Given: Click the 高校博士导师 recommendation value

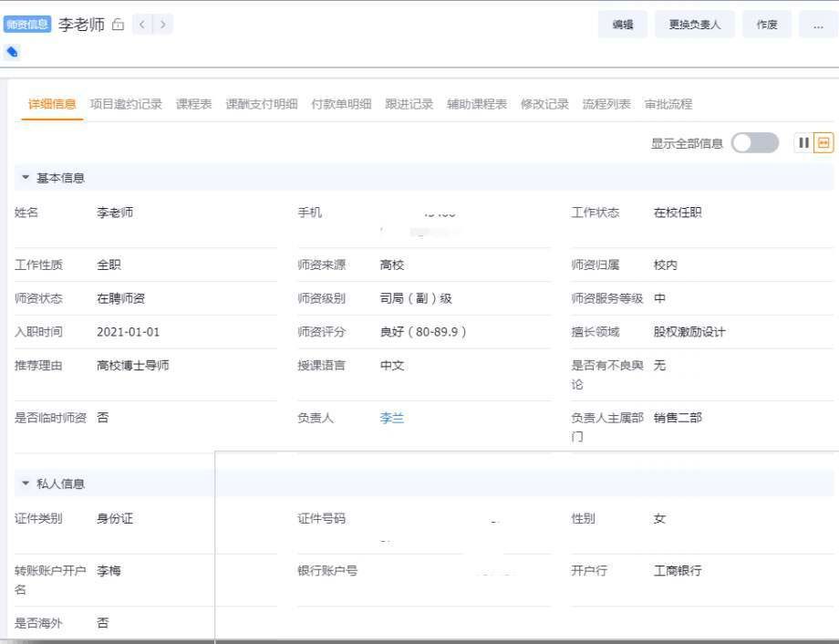Looking at the screenshot, I should click(133, 365).
